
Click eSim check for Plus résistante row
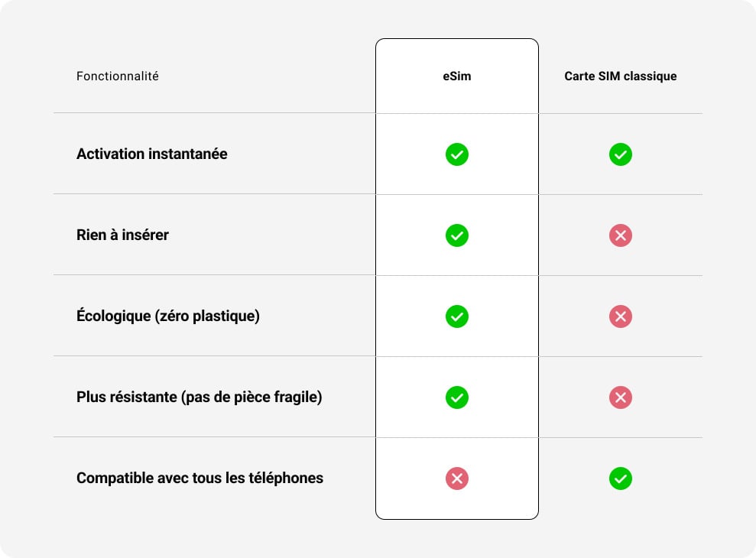tap(457, 397)
